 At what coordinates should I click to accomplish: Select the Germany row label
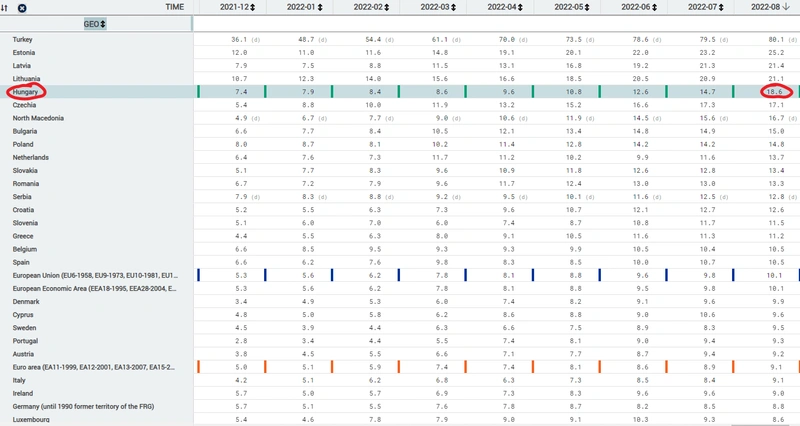(x=83, y=407)
